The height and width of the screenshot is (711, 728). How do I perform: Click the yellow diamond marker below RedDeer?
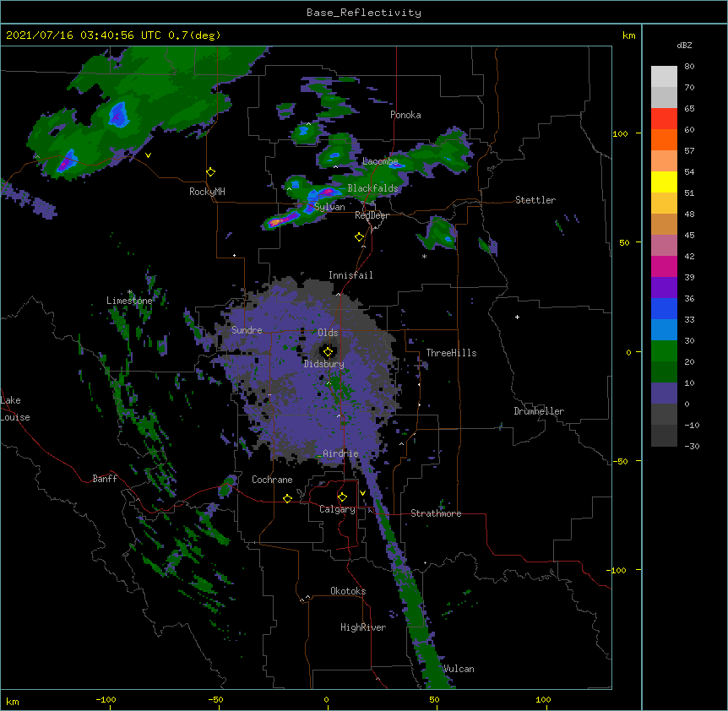360,237
